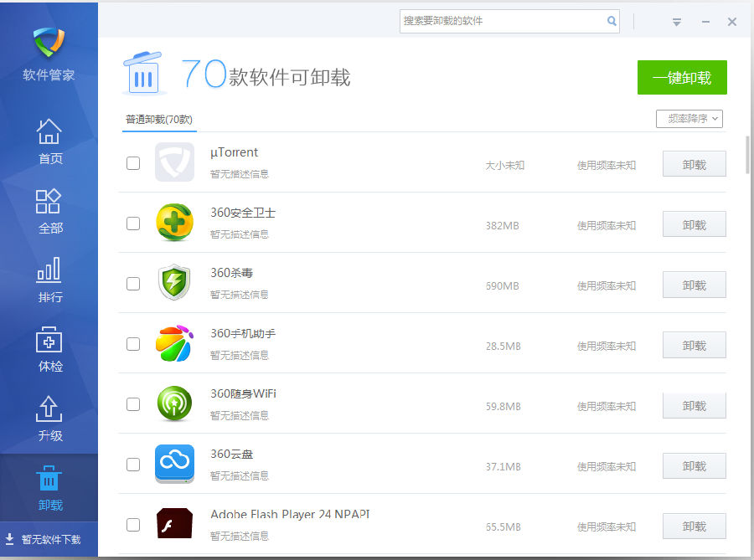Click the µTorrent name text

[x=235, y=152]
